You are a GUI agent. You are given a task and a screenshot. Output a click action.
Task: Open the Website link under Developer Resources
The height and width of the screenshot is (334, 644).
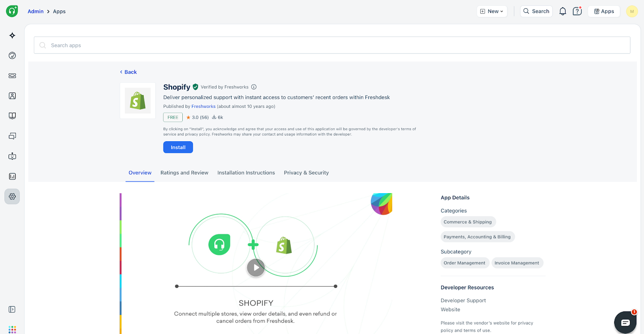tap(450, 310)
